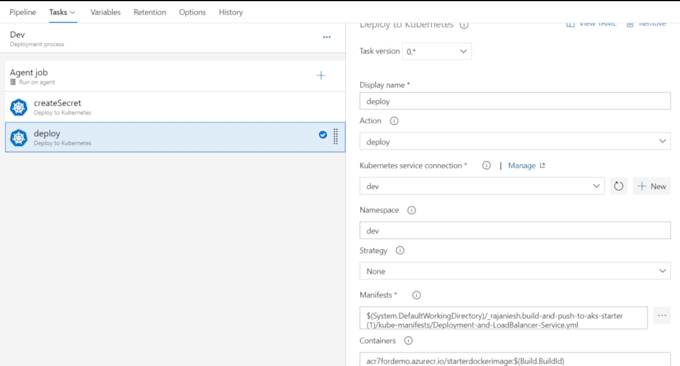Viewport: 680px width, 366px height.
Task: Click the Containers input field
Action: pos(515,359)
